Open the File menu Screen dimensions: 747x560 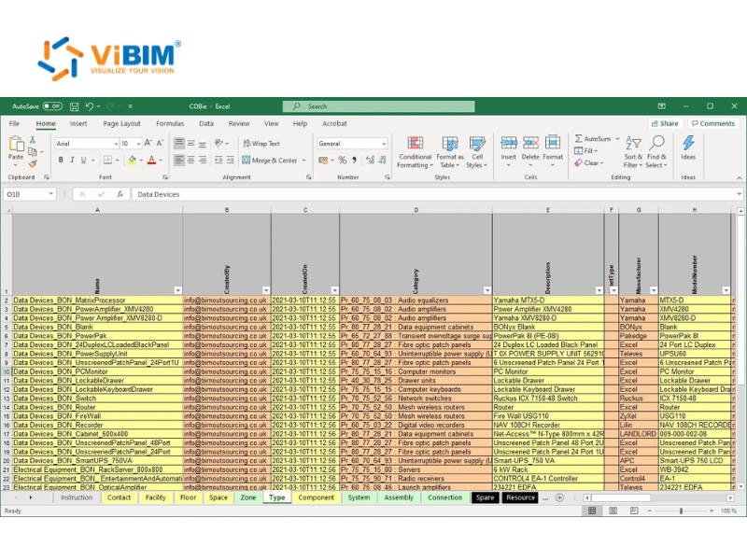coord(14,123)
